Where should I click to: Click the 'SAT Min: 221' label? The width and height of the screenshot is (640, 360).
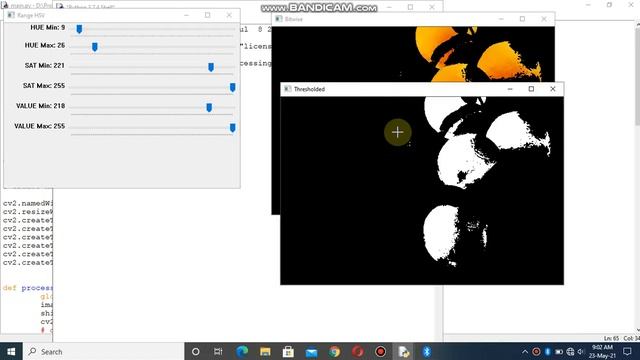[x=44, y=65]
